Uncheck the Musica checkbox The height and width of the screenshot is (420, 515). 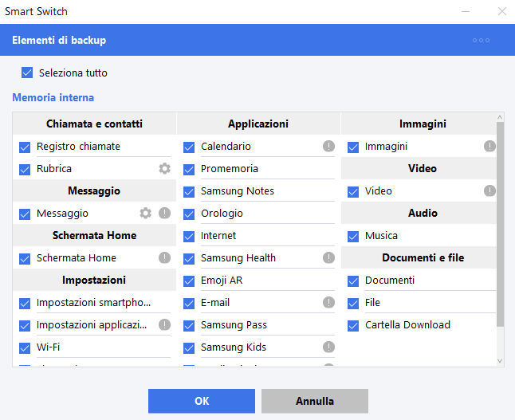click(x=353, y=237)
